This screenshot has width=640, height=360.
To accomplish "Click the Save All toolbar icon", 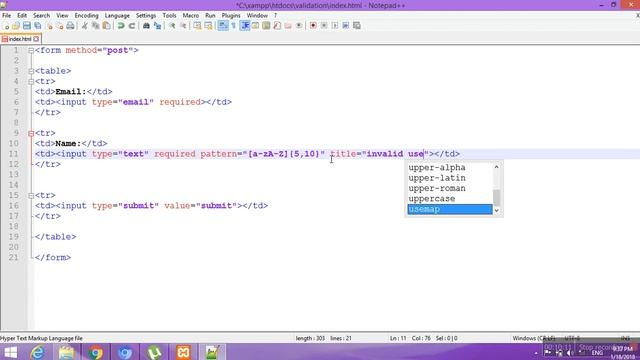I will pyautogui.click(x=38, y=26).
